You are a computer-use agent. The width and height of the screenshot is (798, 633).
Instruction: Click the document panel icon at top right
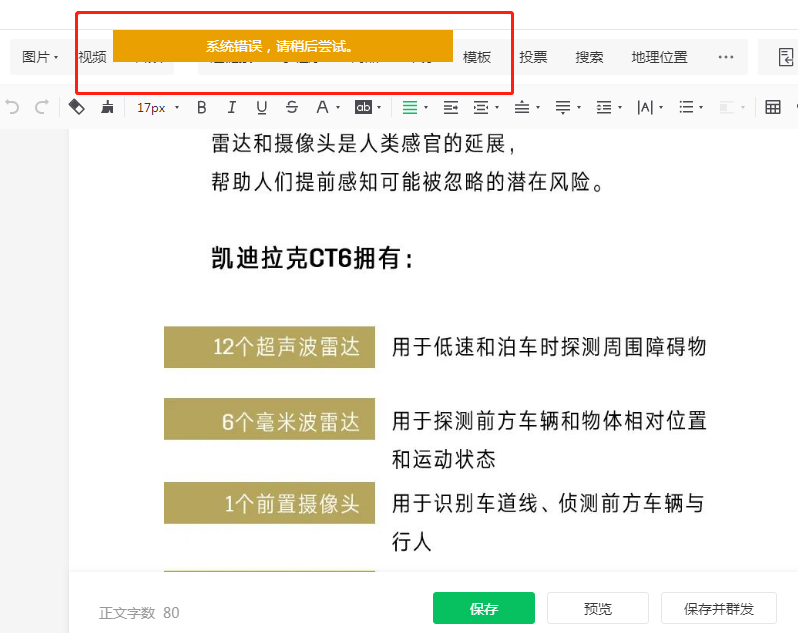pos(786,57)
